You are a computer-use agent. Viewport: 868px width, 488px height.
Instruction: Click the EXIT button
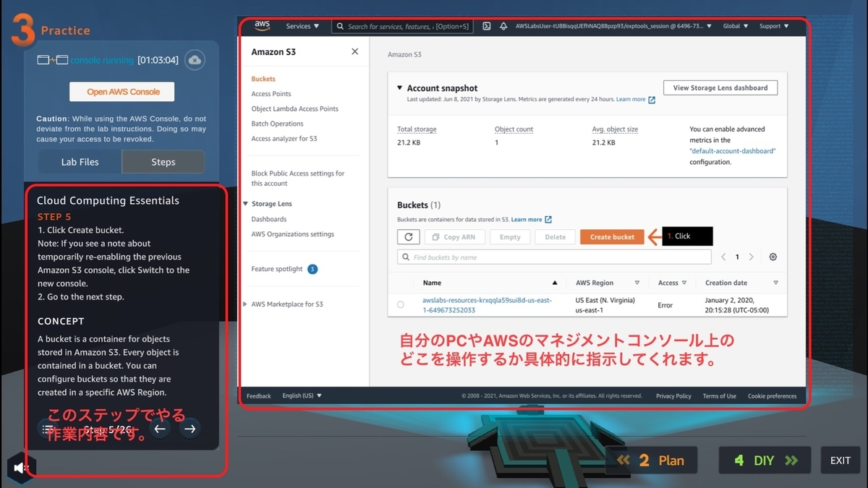point(841,461)
